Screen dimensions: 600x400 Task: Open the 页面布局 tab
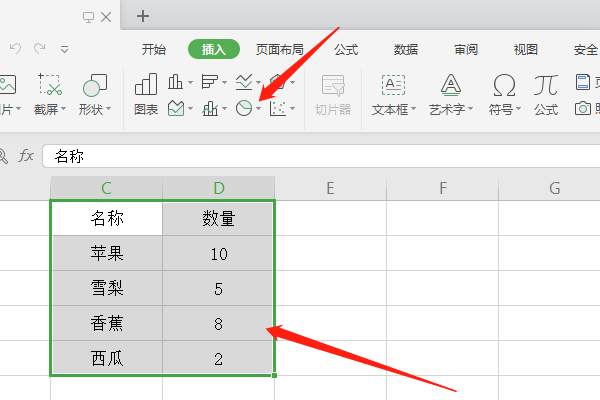pos(279,49)
